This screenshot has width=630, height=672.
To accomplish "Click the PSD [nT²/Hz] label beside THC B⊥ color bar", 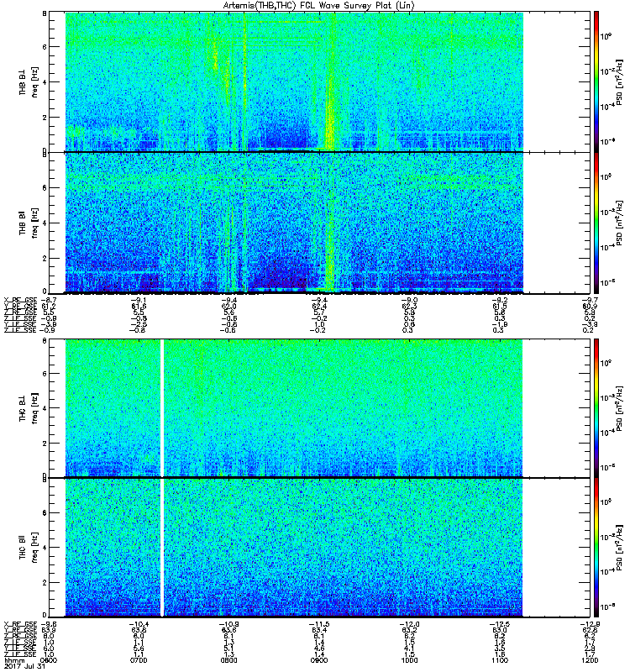I will [x=620, y=408].
